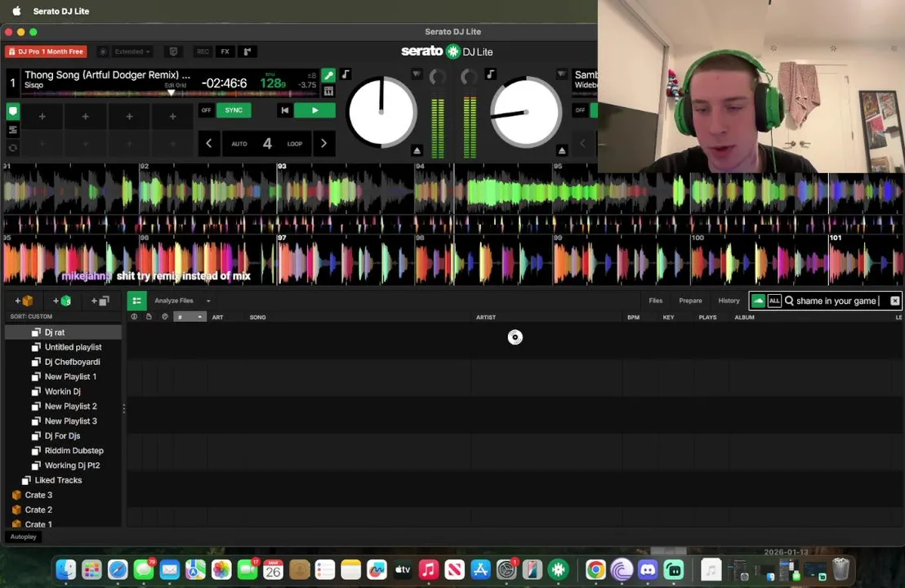The width and height of the screenshot is (905, 588).
Task: Open the FX panel
Action: pos(225,51)
